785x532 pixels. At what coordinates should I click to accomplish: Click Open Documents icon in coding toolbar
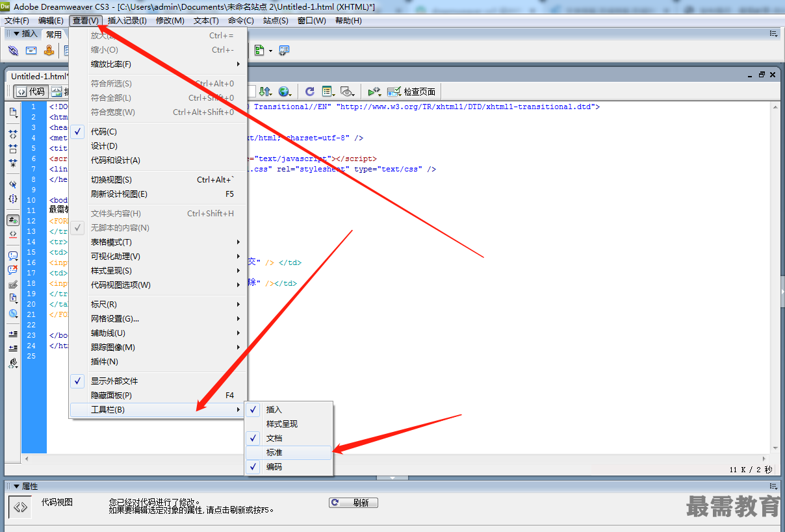pyautogui.click(x=13, y=113)
